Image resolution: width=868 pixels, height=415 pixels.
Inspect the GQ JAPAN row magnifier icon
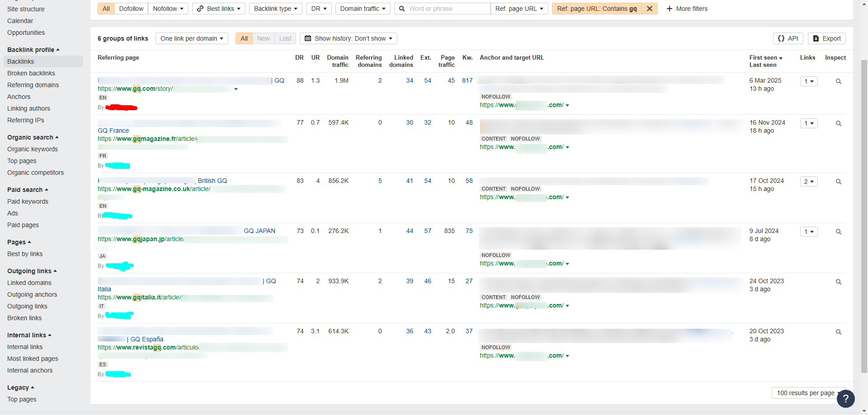[838, 232]
